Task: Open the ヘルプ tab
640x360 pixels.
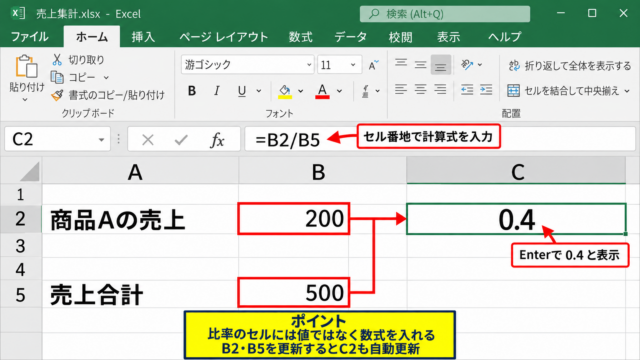Action: [504, 37]
